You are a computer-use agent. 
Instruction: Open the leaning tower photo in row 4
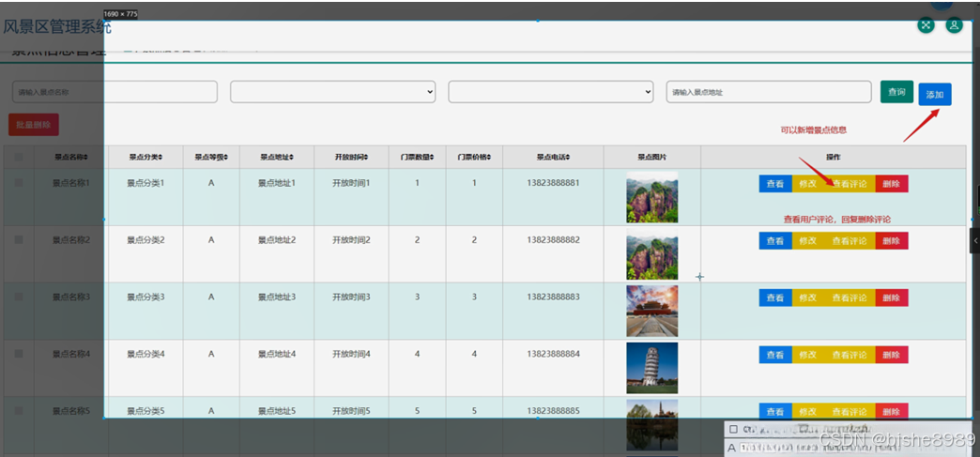(651, 368)
